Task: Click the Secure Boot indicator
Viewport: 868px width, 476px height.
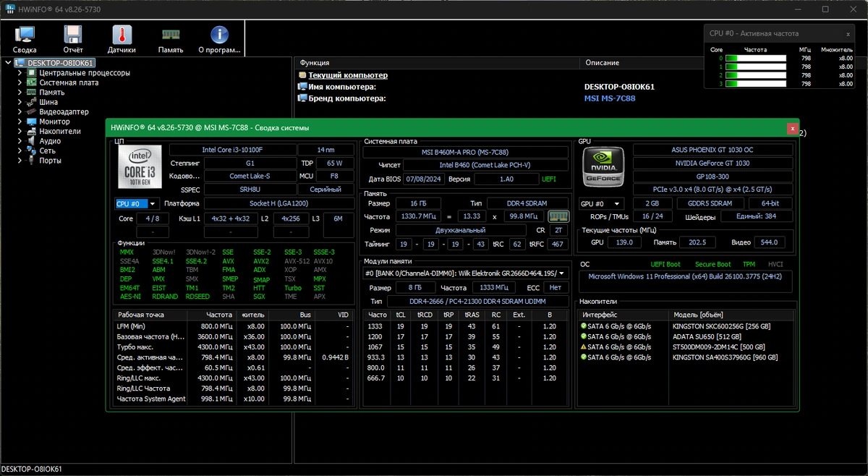Action: (x=712, y=264)
